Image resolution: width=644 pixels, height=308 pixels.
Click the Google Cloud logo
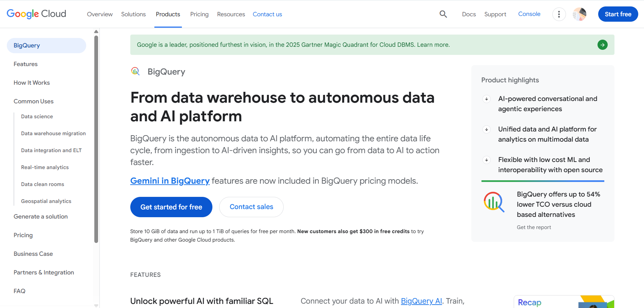[x=36, y=14]
